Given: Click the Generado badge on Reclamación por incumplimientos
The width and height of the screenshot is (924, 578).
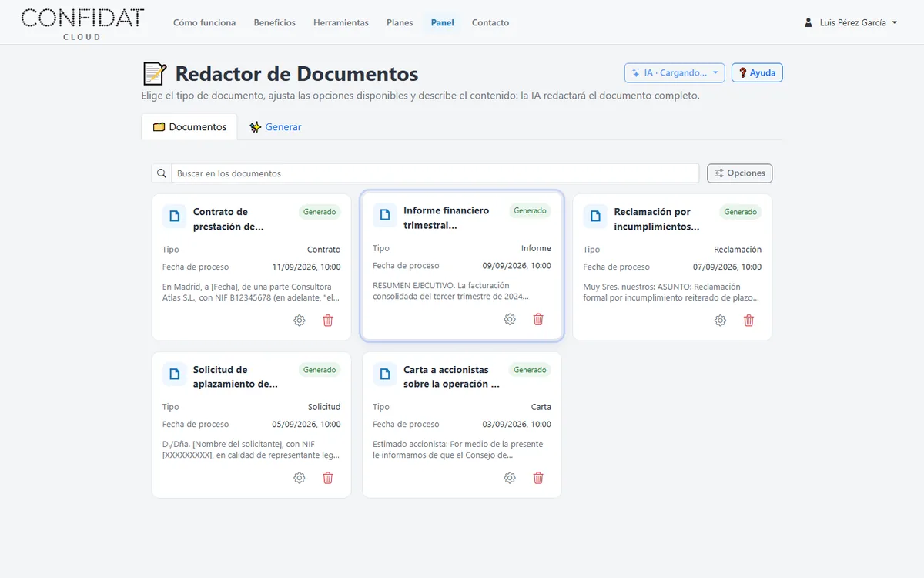Looking at the screenshot, I should click(x=741, y=212).
